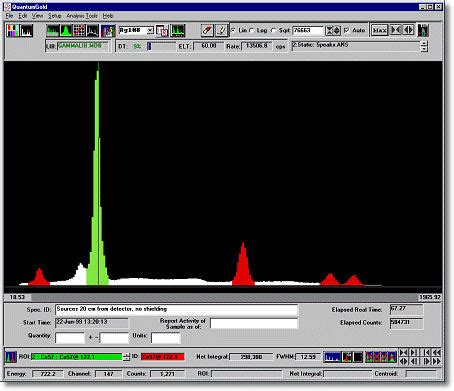Click the Channel value 147
This screenshot has height=391, width=454.
[108, 374]
